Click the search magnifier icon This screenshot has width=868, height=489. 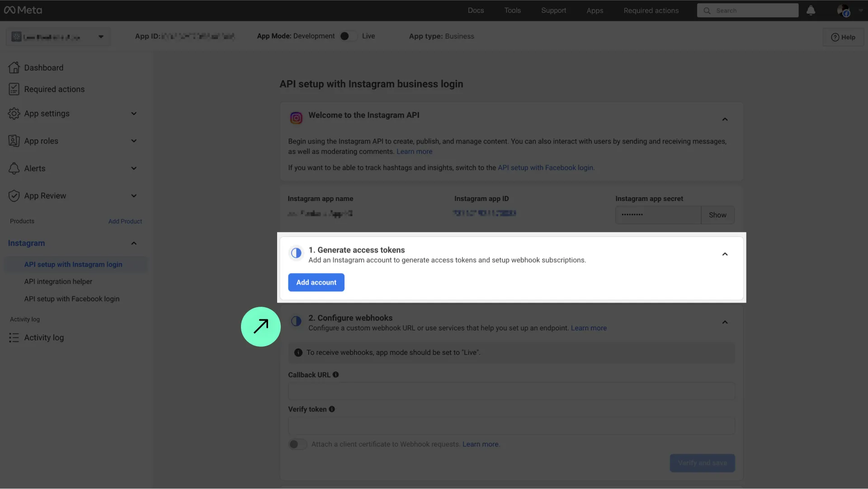point(707,10)
